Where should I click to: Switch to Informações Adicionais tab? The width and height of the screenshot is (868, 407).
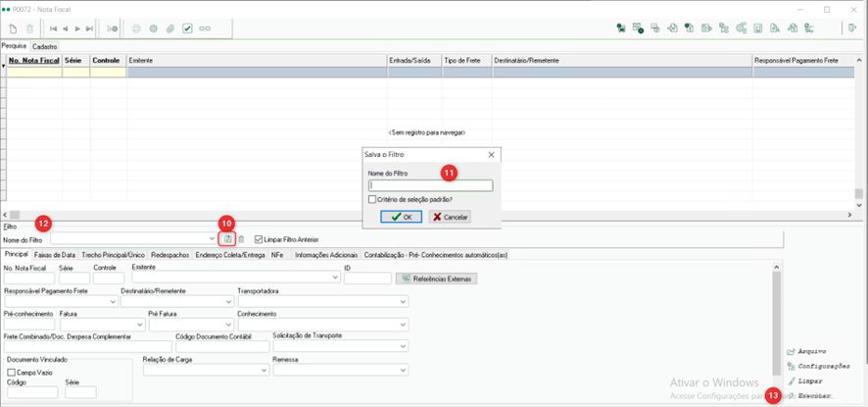[326, 255]
